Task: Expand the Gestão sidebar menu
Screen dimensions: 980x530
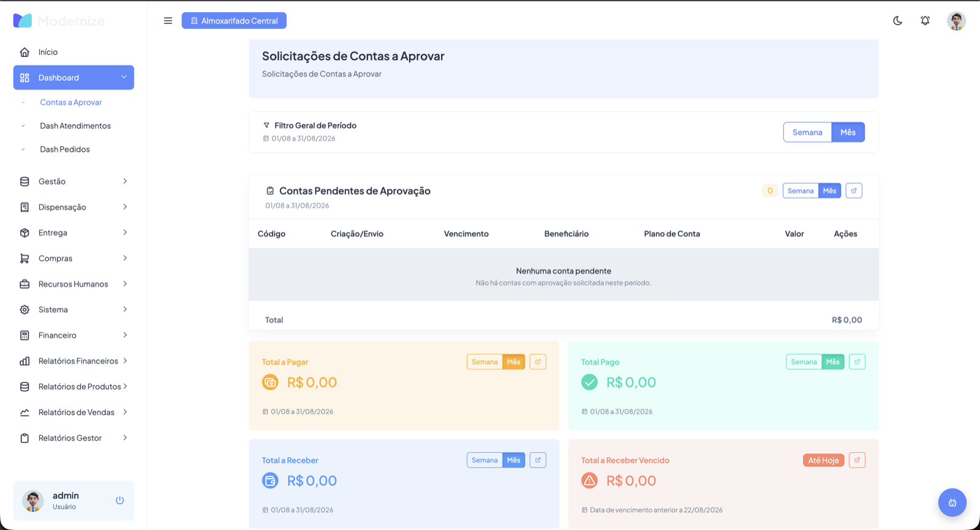Action: [x=73, y=181]
